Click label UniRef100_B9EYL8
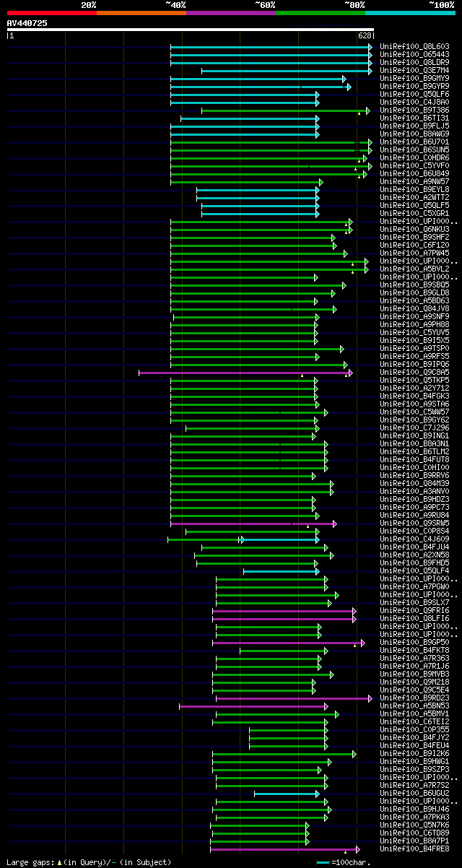This screenshot has width=462, height=868. point(414,189)
